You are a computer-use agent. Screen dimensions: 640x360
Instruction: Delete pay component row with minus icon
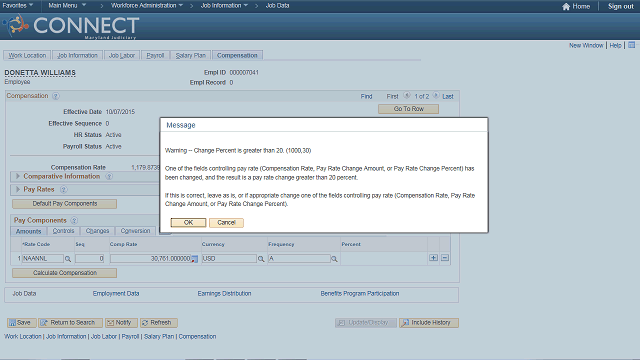tap(445, 258)
